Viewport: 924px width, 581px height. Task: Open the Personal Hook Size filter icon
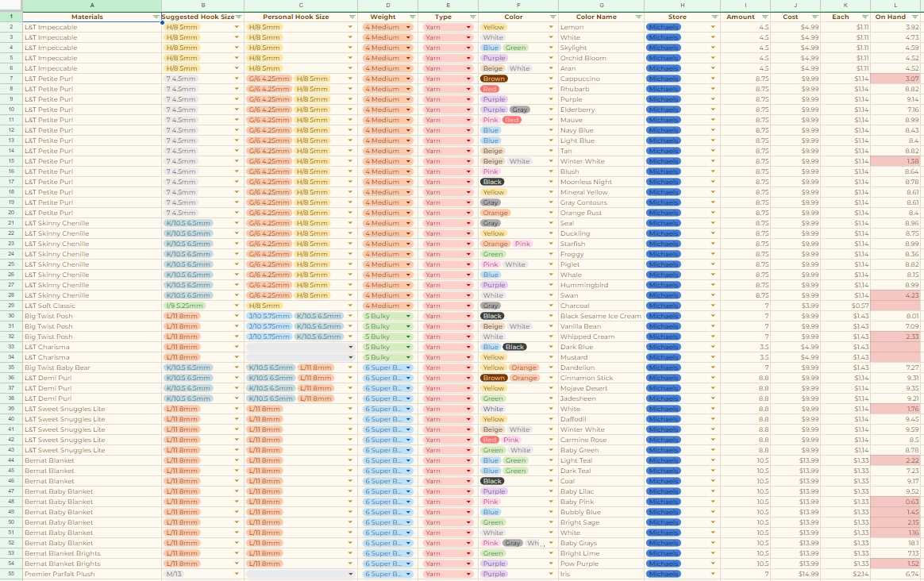(352, 17)
